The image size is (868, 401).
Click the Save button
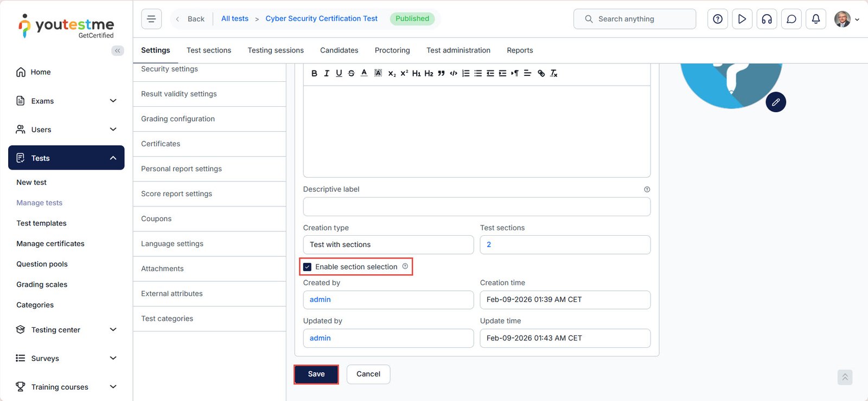tap(316, 374)
